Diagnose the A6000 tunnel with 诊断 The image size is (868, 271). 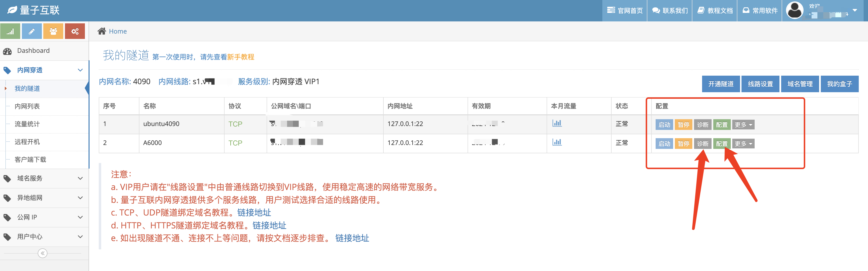click(703, 144)
